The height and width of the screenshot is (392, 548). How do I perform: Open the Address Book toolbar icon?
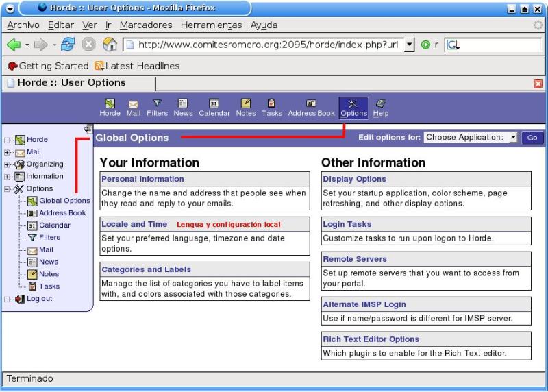click(x=311, y=104)
